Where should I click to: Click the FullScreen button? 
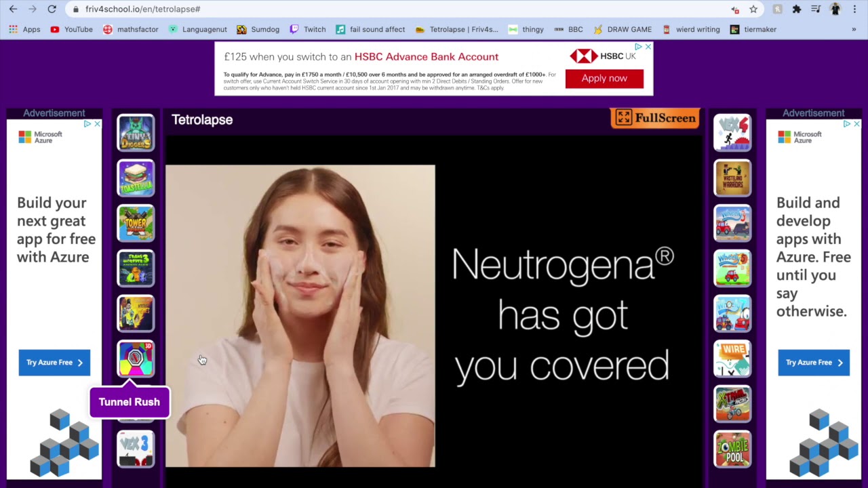655,118
